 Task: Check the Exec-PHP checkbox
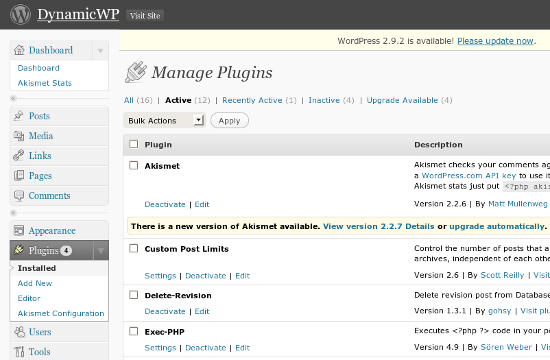tap(134, 331)
